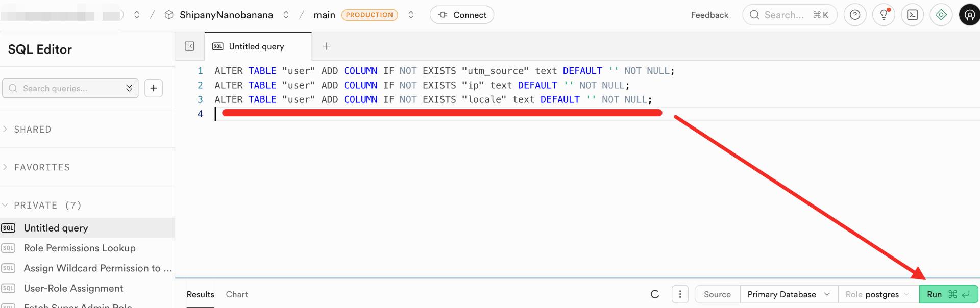Run the SQL query

948,294
